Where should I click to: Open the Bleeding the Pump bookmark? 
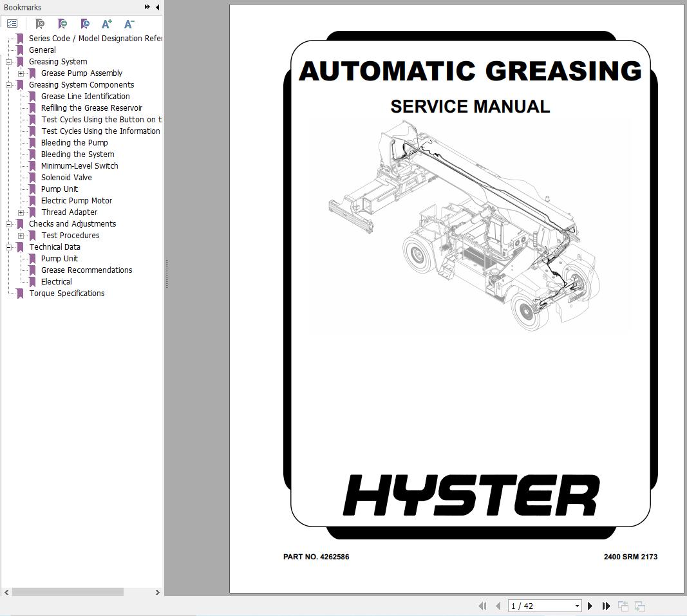(x=74, y=143)
